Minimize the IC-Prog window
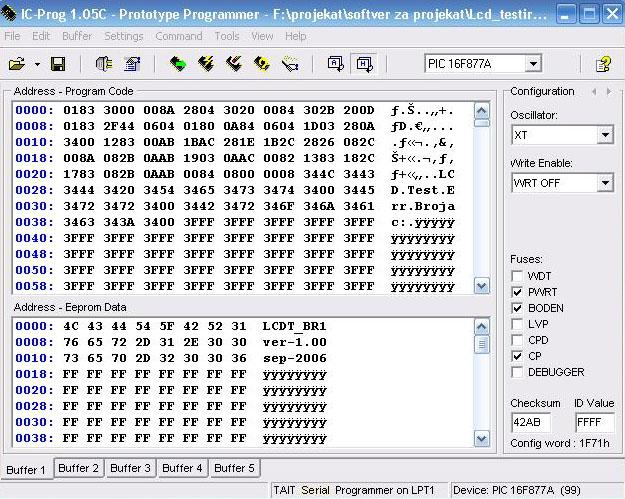This screenshot has width=625, height=499. 564,14
